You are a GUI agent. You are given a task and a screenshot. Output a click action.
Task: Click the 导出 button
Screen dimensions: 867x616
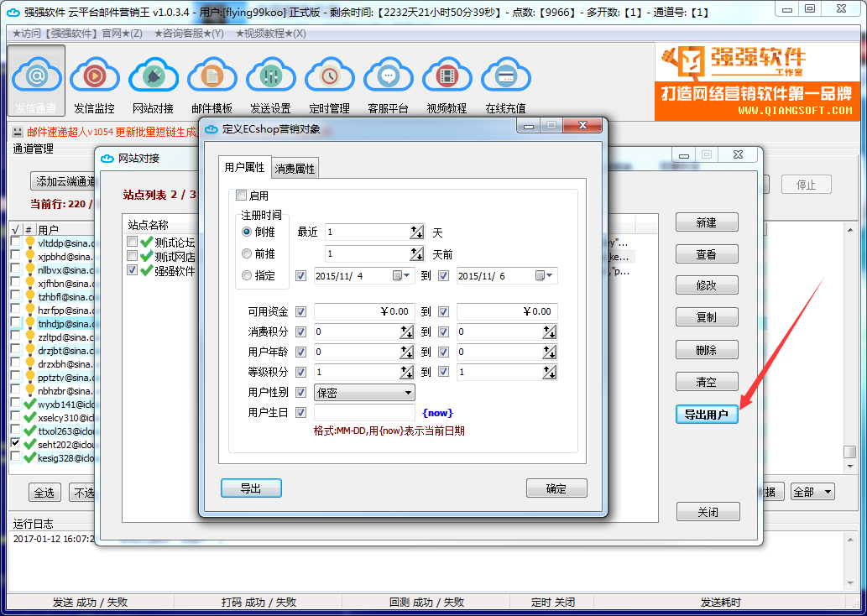click(x=251, y=488)
